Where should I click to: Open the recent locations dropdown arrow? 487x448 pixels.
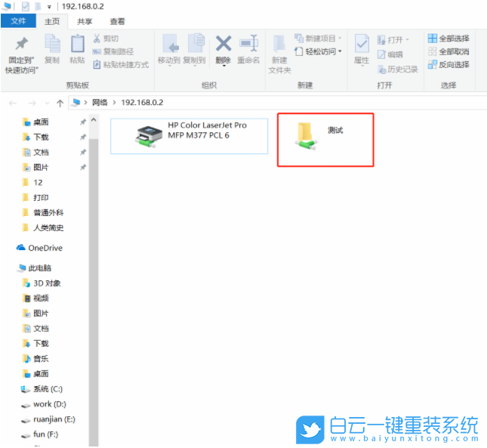click(48, 103)
